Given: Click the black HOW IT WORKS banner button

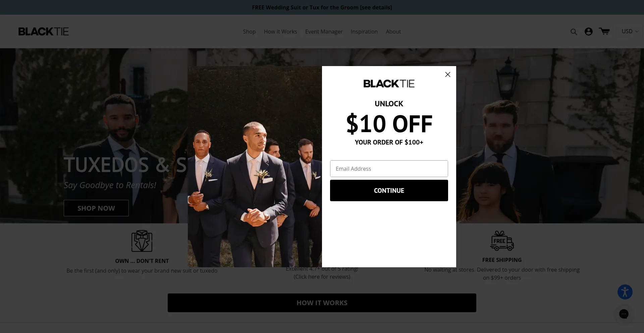Looking at the screenshot, I should [322, 303].
